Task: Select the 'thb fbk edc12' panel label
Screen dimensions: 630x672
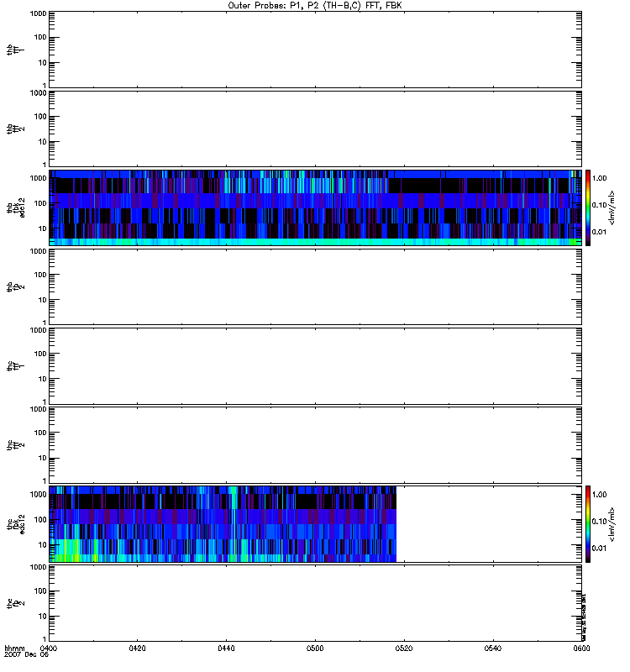Action: [15, 207]
